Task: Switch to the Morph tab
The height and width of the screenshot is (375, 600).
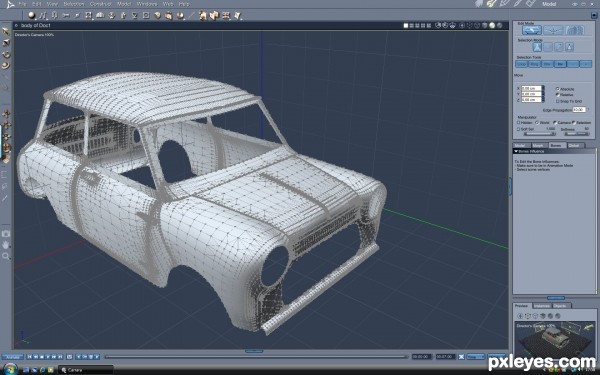Action: coord(538,145)
